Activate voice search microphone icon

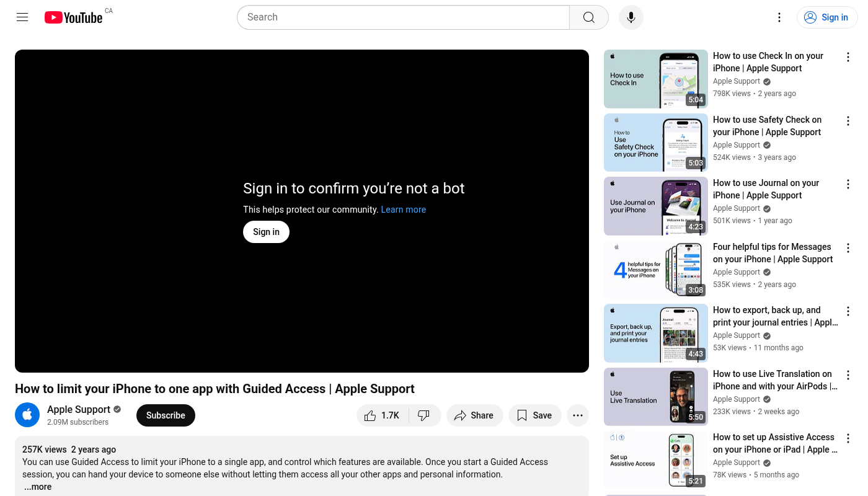coord(631,17)
